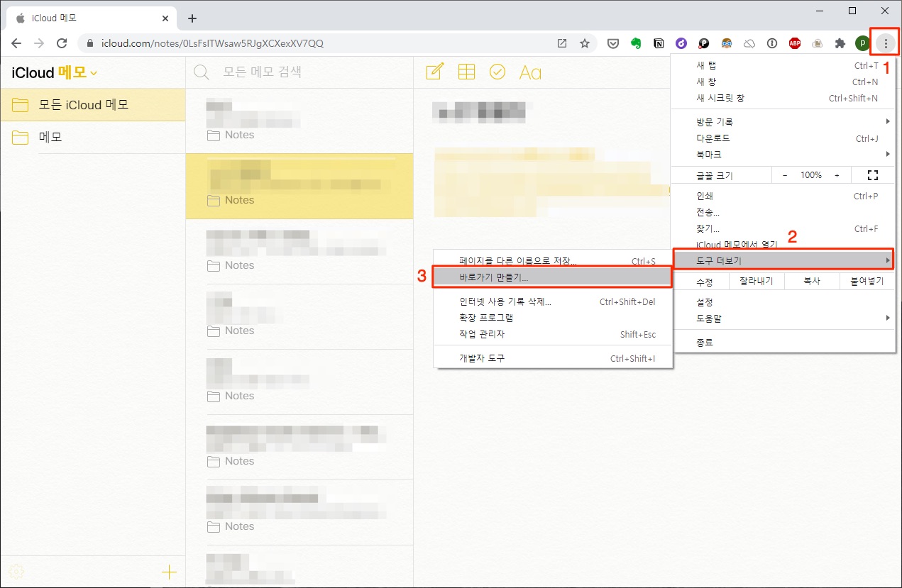
Task: Open the Extensions puzzle piece menu
Action: click(x=840, y=43)
